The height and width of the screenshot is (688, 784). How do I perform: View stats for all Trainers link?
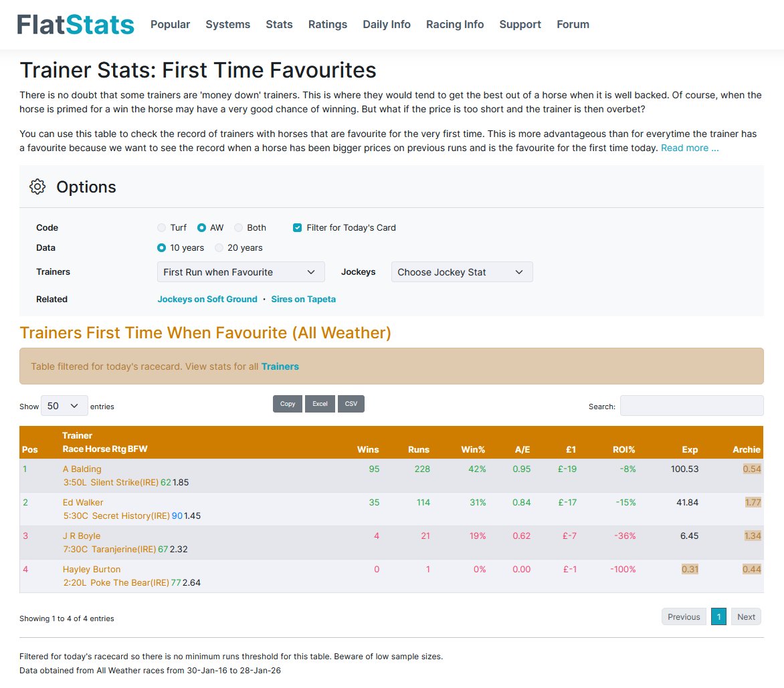coord(280,367)
